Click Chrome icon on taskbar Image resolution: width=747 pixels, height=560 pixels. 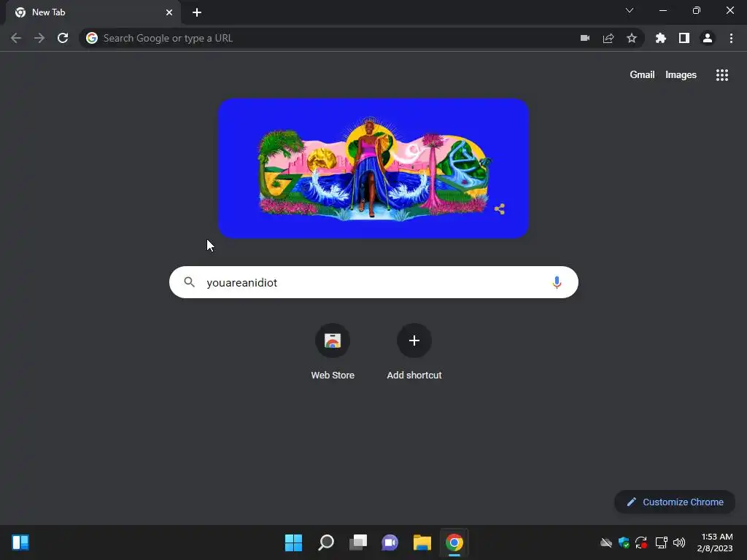[x=454, y=542]
